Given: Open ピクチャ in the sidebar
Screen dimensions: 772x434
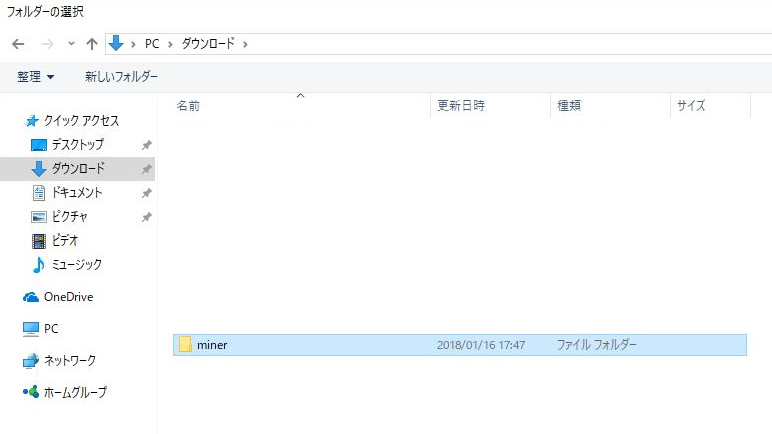Looking at the screenshot, I should coord(69,216).
